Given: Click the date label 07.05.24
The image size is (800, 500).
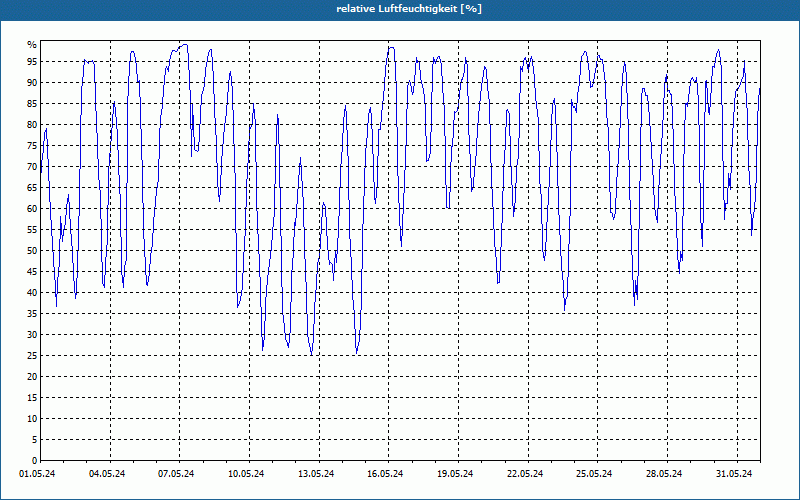Looking at the screenshot, I should [177, 474].
